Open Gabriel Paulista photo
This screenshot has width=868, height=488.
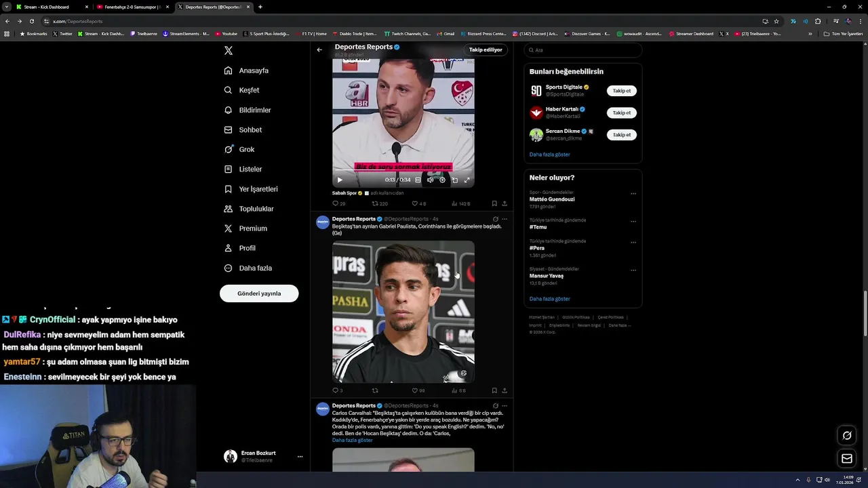click(403, 312)
